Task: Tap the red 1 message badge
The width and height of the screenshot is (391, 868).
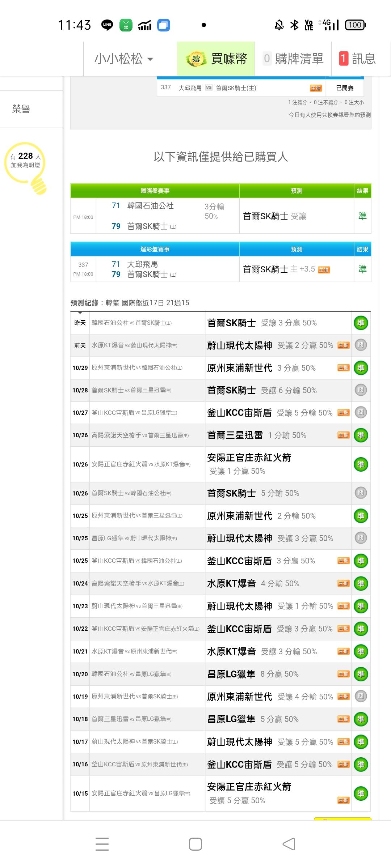Action: pos(344,59)
